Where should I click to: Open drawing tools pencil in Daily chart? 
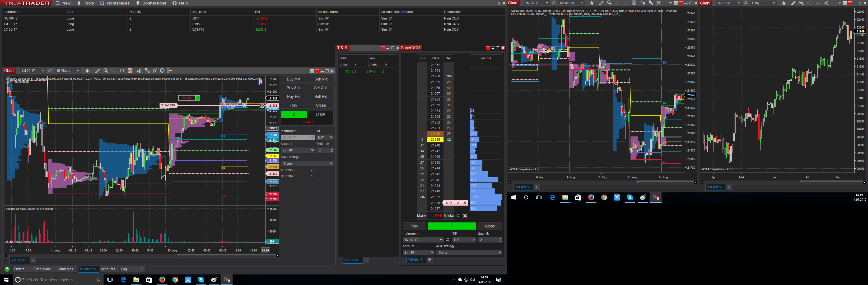tap(793, 3)
